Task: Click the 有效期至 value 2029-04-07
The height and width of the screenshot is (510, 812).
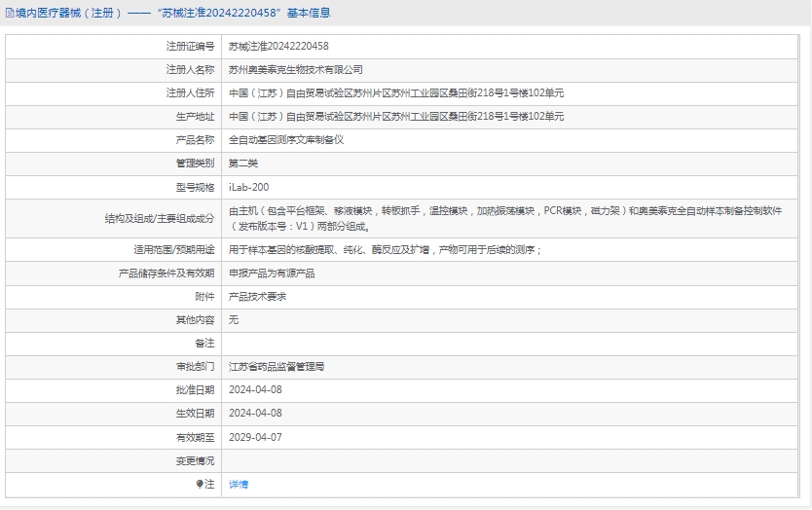Action: point(255,437)
